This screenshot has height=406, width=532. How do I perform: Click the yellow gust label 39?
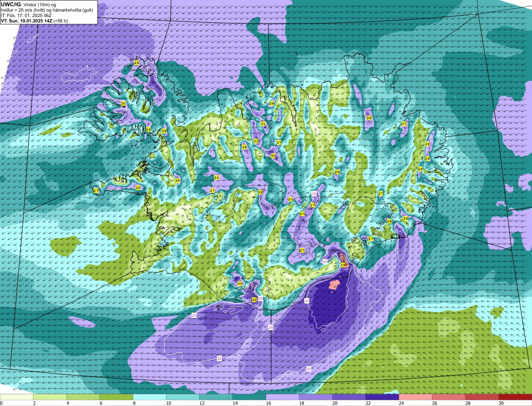tap(343, 265)
